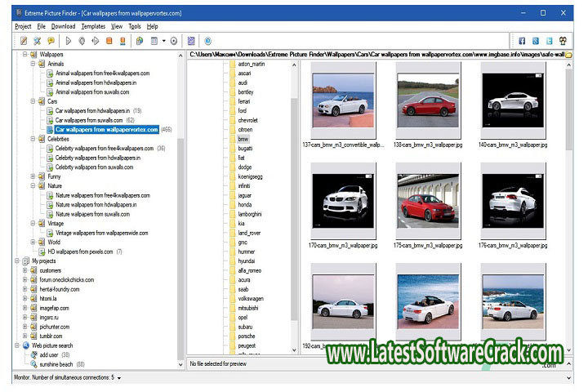
Task: Click the yellow comment bubble toolbar icon
Action: click(51, 41)
